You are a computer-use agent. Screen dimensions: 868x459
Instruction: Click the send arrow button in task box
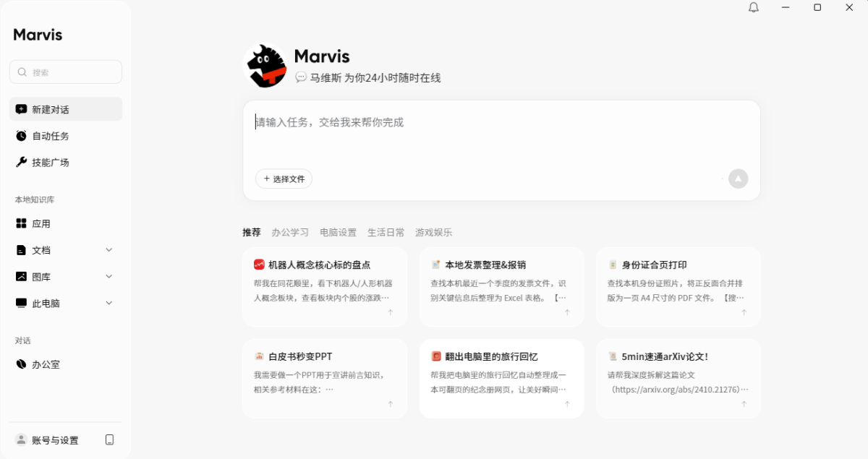click(x=738, y=179)
